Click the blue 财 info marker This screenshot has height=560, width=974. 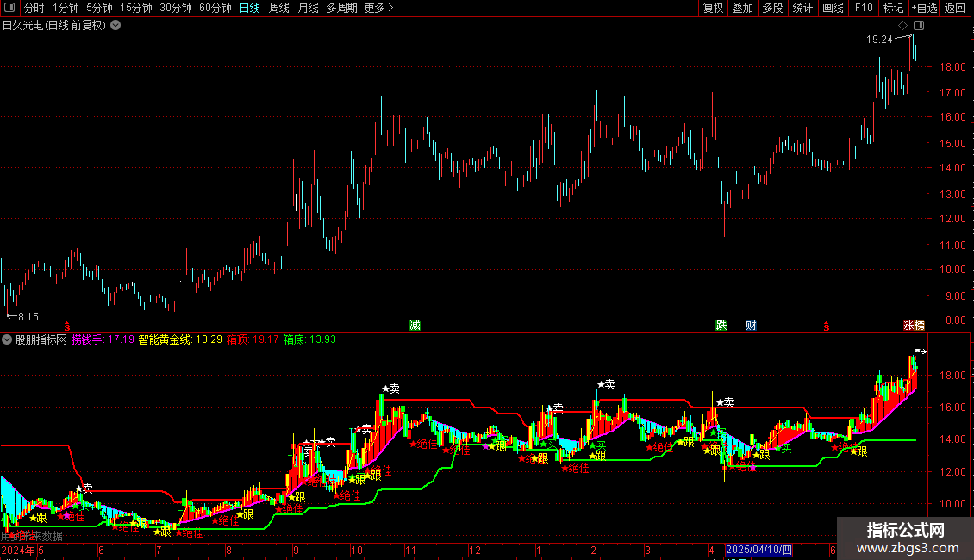(x=751, y=326)
